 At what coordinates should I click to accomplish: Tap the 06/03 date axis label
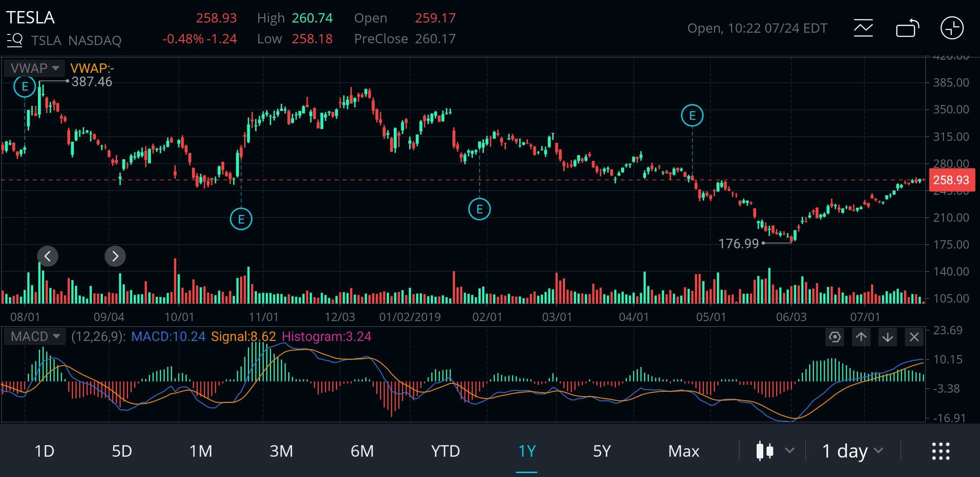pos(791,317)
